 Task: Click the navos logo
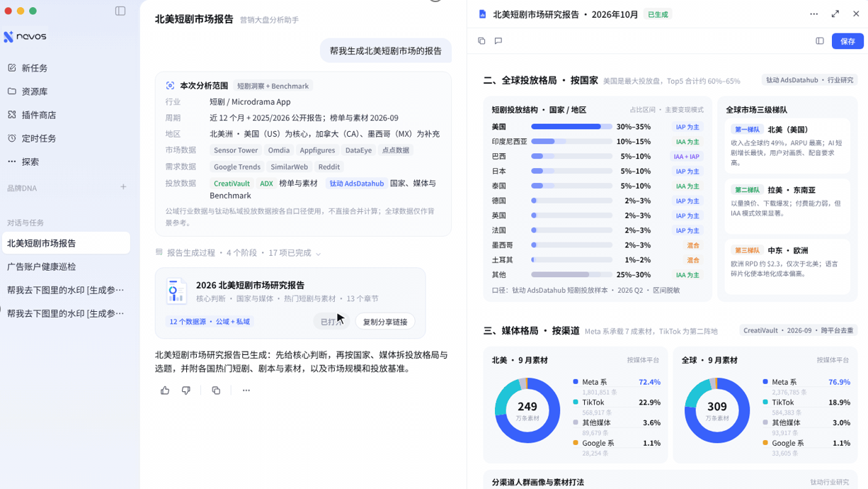[25, 36]
